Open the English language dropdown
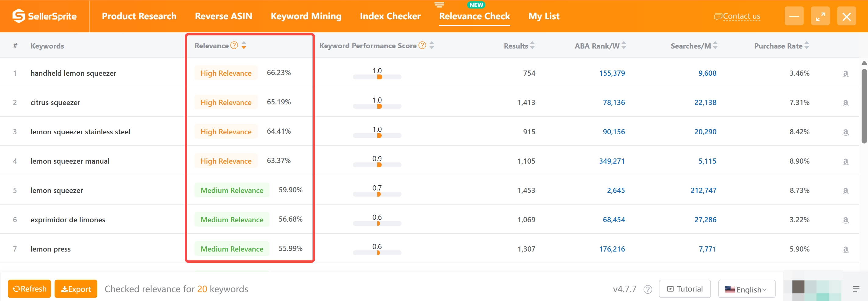This screenshot has height=301, width=868. 747,289
